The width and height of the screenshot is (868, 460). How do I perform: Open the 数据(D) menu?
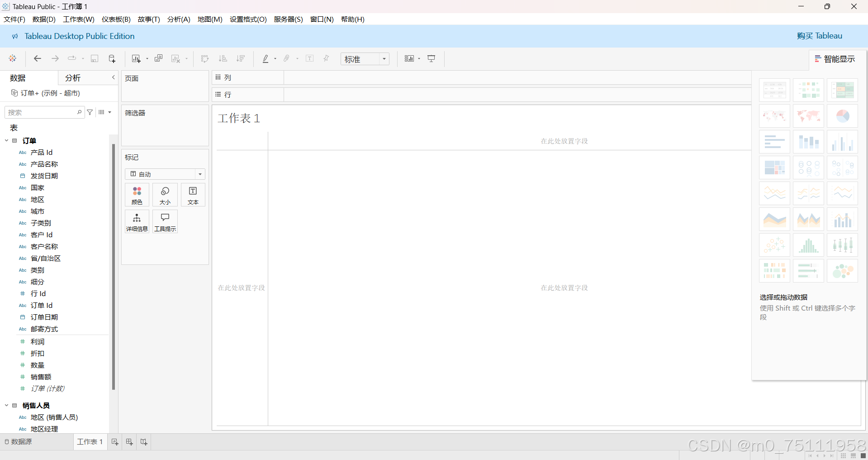[x=44, y=19]
